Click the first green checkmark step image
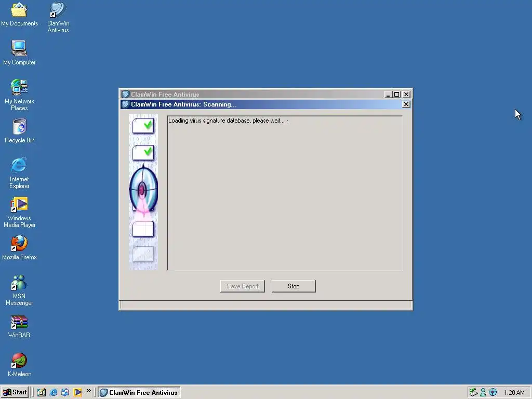 (x=143, y=126)
